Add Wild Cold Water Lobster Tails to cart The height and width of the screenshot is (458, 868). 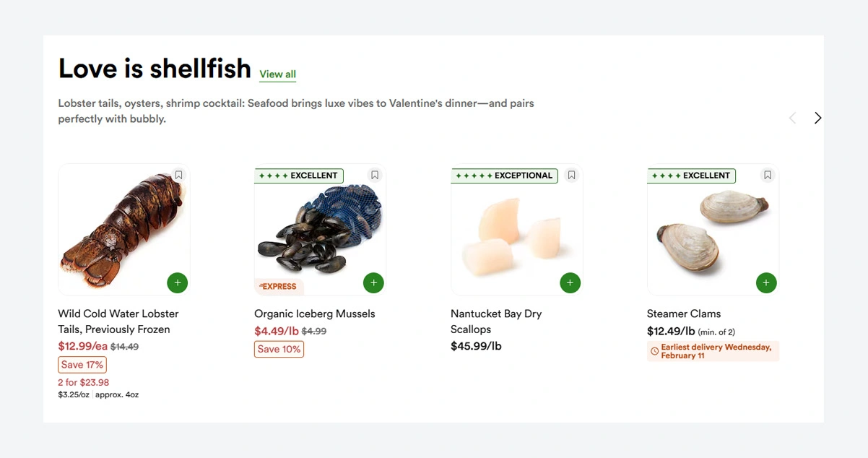[x=178, y=282]
